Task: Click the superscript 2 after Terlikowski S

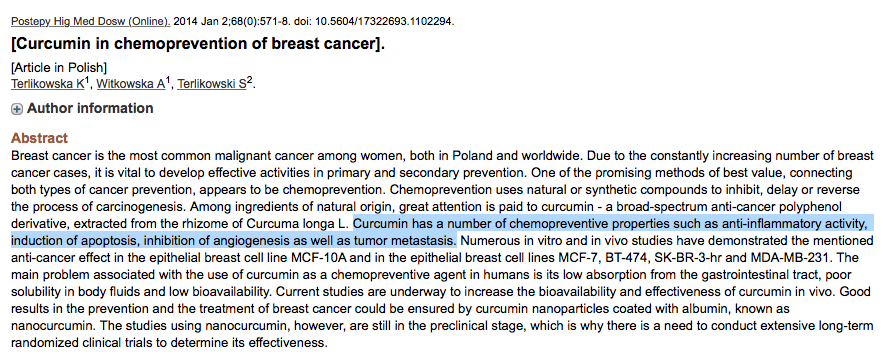Action: coord(250,81)
